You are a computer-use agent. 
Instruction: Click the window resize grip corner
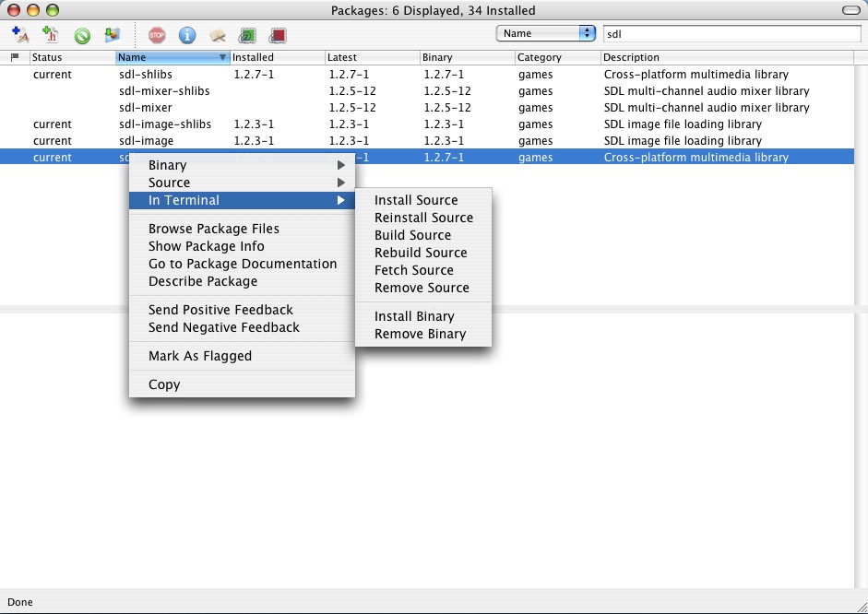pyautogui.click(x=862, y=608)
